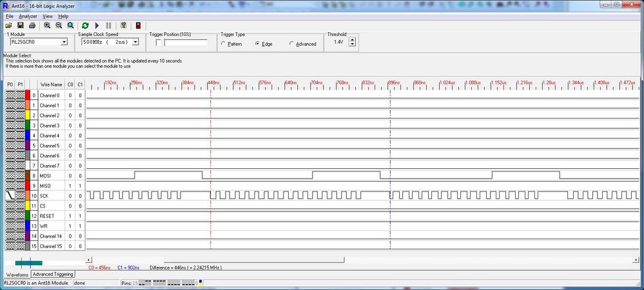Screen dimensions: 644x290
Task: Click the C0 column header
Action: coord(70,84)
